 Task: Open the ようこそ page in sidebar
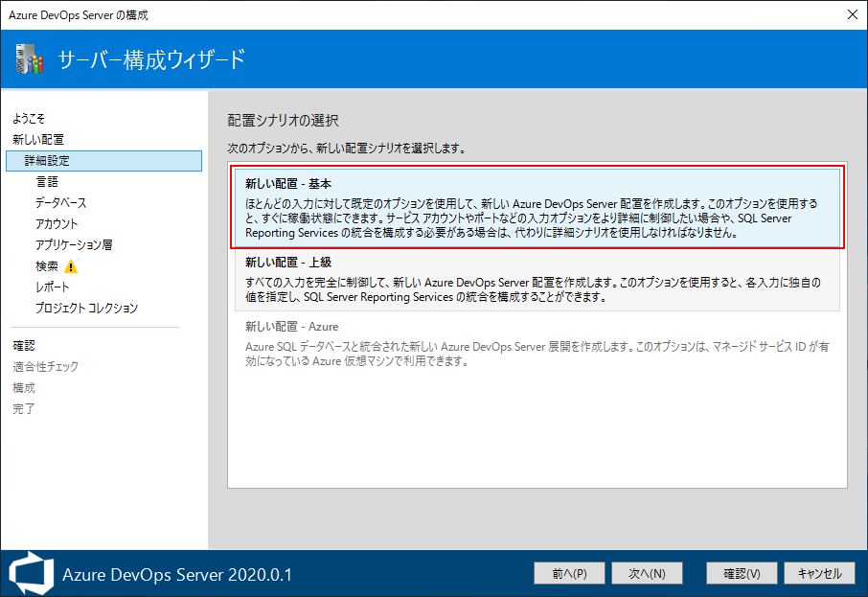click(29, 119)
